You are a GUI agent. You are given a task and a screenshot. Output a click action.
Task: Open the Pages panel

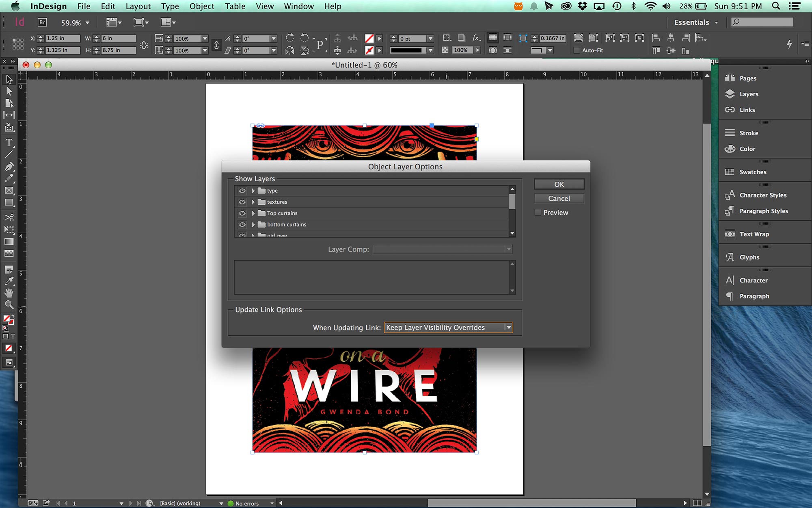click(747, 78)
